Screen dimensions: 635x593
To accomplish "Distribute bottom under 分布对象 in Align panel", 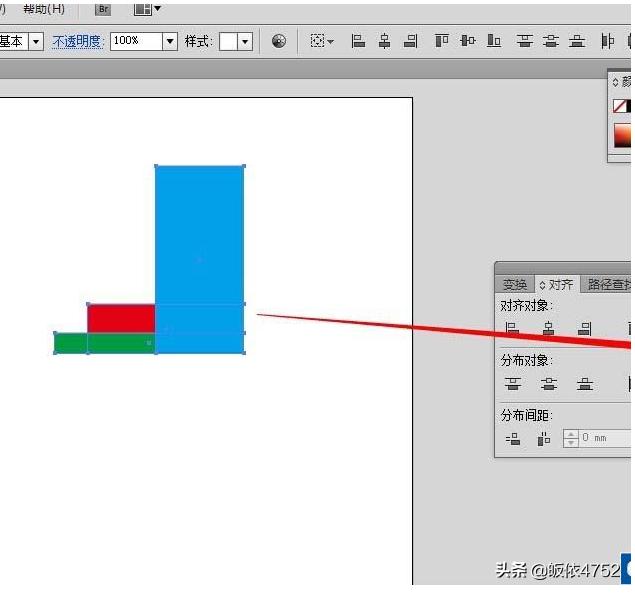I will click(x=585, y=384).
